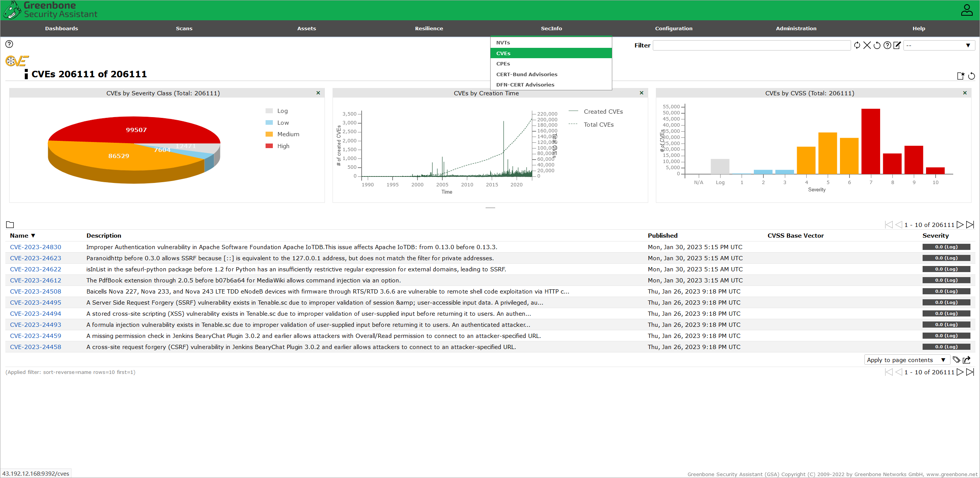The height and width of the screenshot is (478, 980).
Task: Remove the current filter with the X icon
Action: (x=867, y=45)
